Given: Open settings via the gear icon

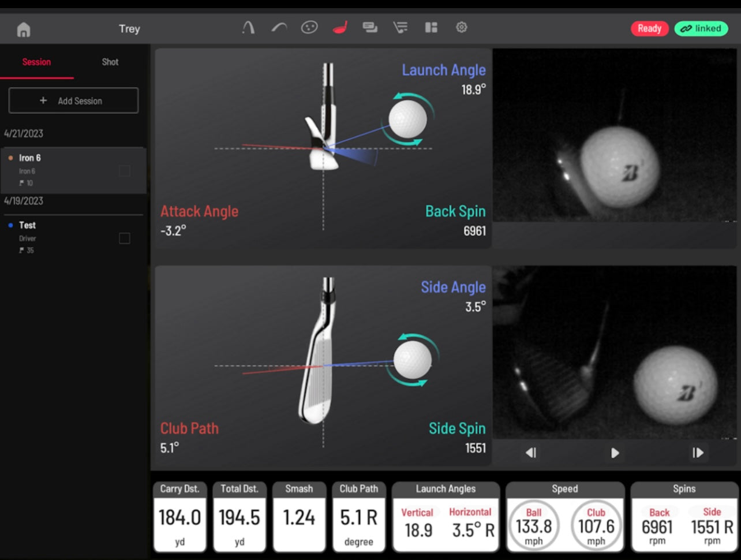Looking at the screenshot, I should (461, 28).
